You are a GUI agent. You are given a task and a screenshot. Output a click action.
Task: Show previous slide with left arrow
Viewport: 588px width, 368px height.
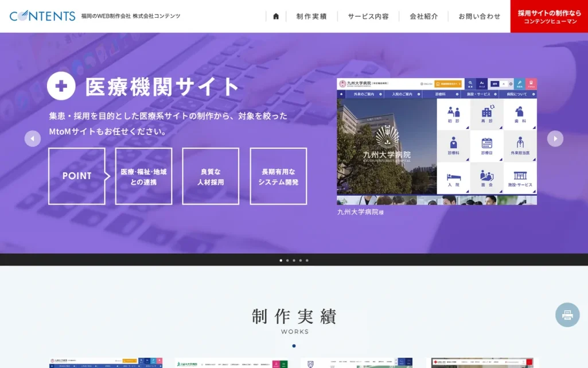(x=33, y=138)
